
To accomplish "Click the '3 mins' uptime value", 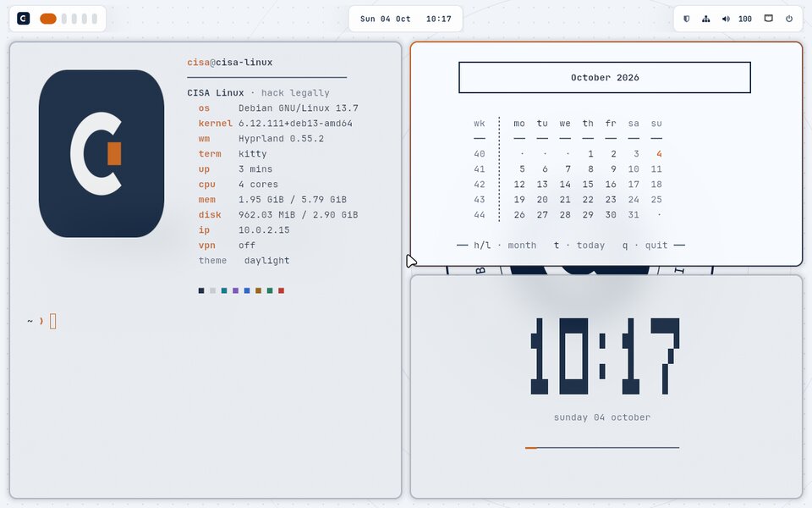I will [x=255, y=169].
